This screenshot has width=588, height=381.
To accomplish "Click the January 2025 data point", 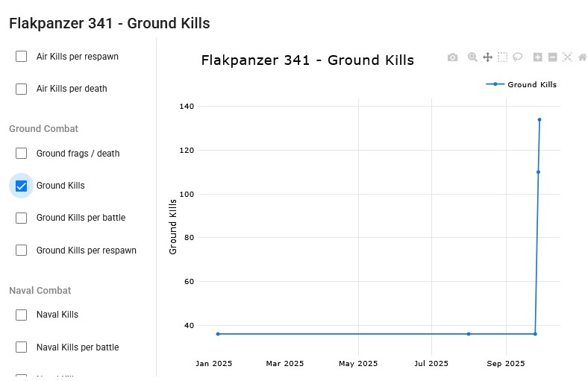I will (x=218, y=334).
